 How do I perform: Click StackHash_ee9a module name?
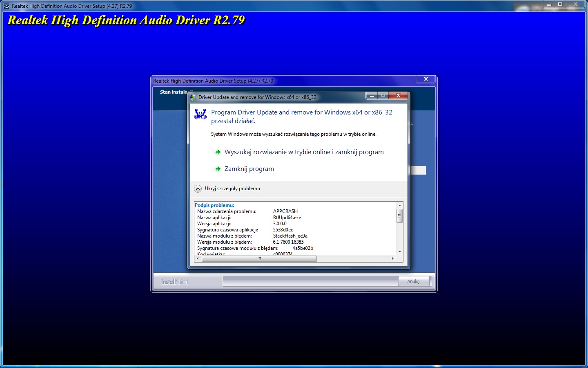pyautogui.click(x=290, y=236)
